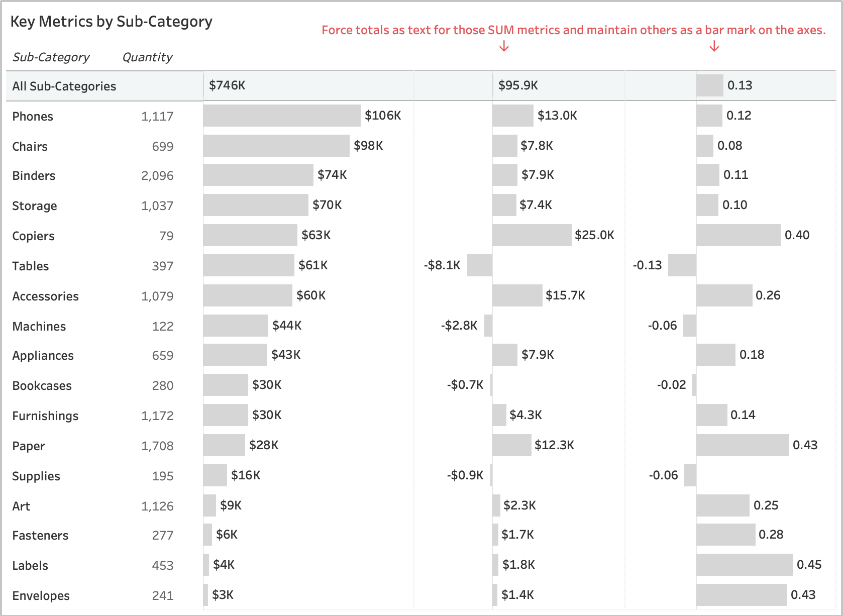The height and width of the screenshot is (616, 843).
Task: Select the Copiers profit bar
Action: (532, 235)
